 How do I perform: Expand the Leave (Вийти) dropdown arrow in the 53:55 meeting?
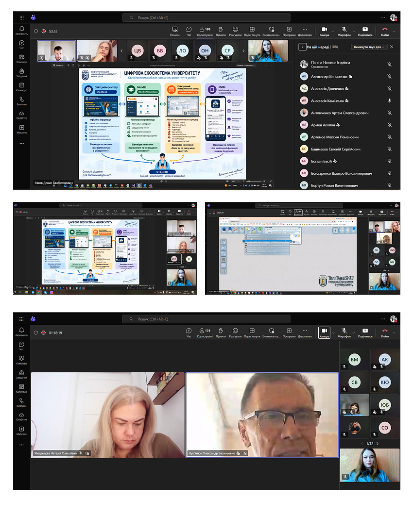coord(394,31)
